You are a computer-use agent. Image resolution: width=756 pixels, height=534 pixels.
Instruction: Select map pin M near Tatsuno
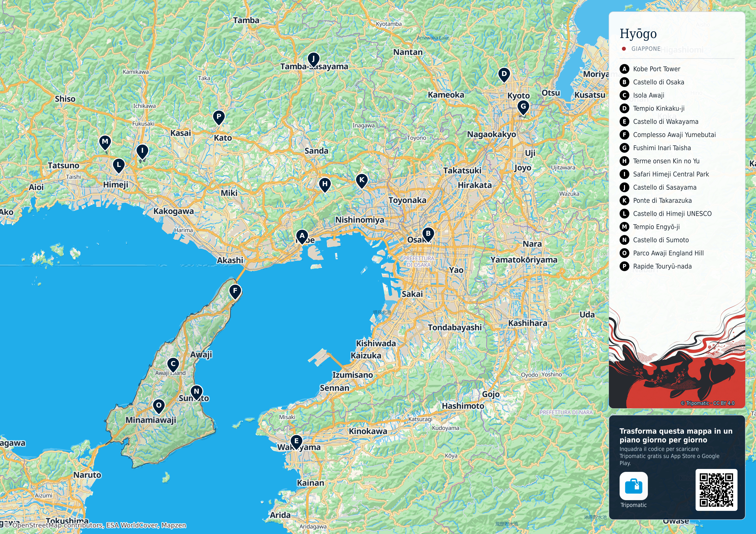click(105, 143)
